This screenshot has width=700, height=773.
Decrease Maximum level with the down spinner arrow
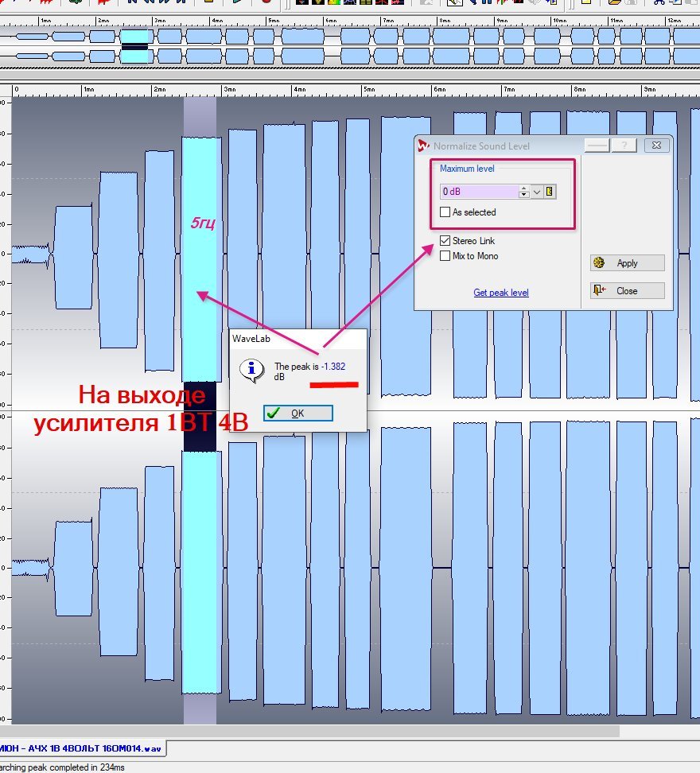(x=523, y=196)
